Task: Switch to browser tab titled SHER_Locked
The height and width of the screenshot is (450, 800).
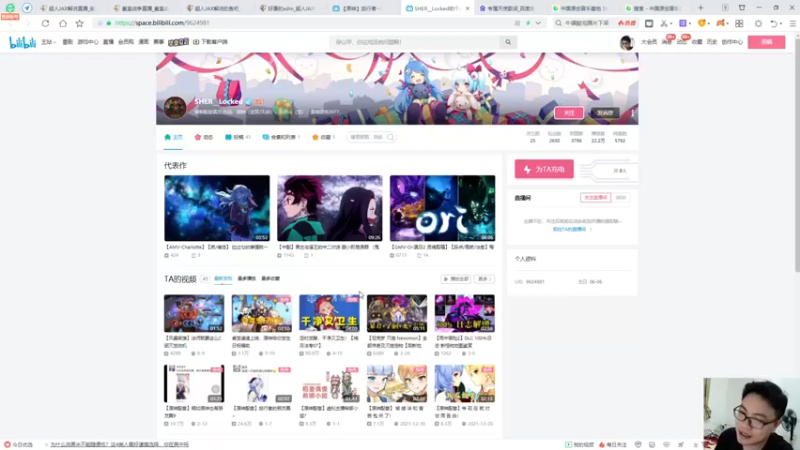Action: pyautogui.click(x=437, y=8)
